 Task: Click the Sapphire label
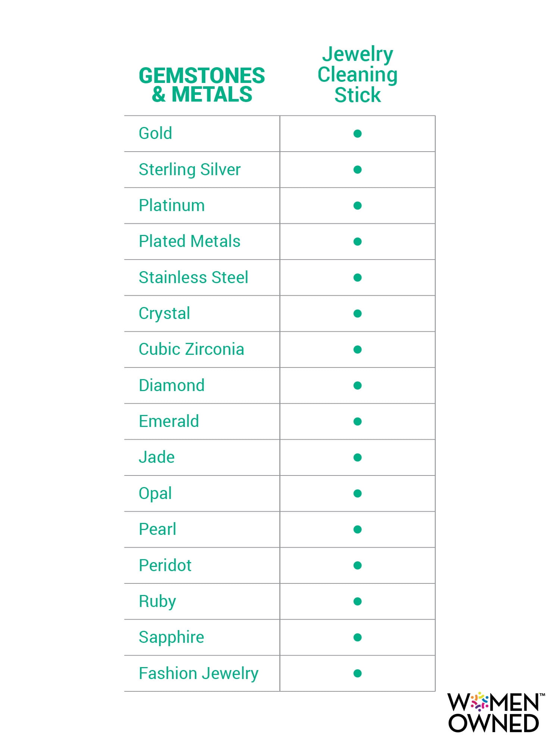(171, 638)
